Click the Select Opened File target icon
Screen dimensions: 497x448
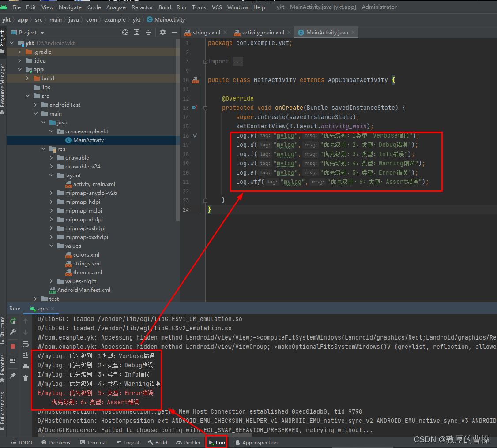125,32
